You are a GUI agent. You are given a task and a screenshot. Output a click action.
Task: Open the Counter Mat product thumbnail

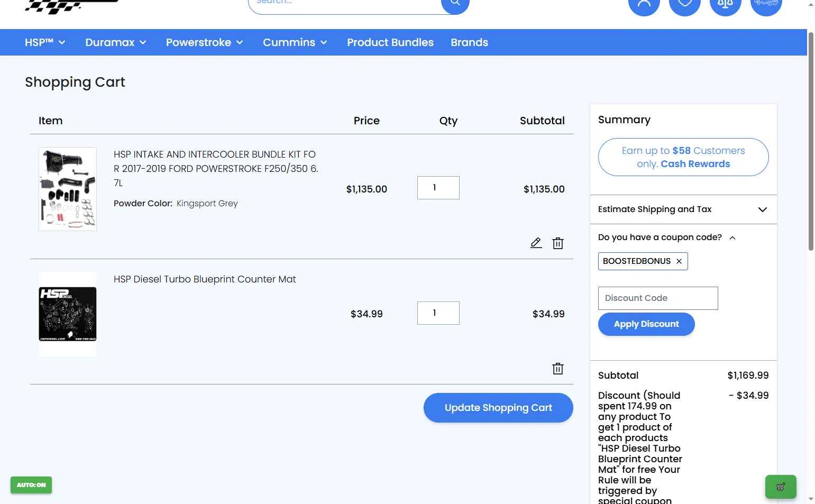point(68,314)
